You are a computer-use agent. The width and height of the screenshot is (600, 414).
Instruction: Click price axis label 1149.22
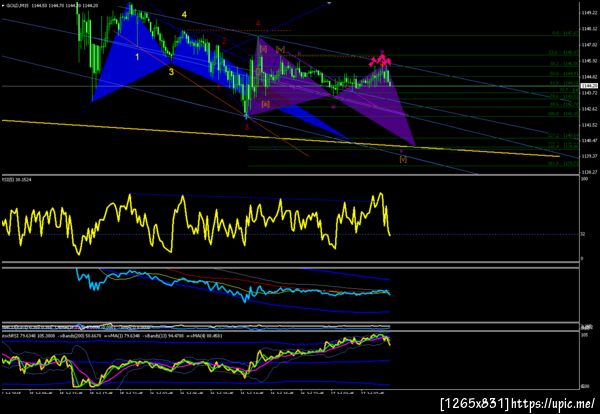589,13
